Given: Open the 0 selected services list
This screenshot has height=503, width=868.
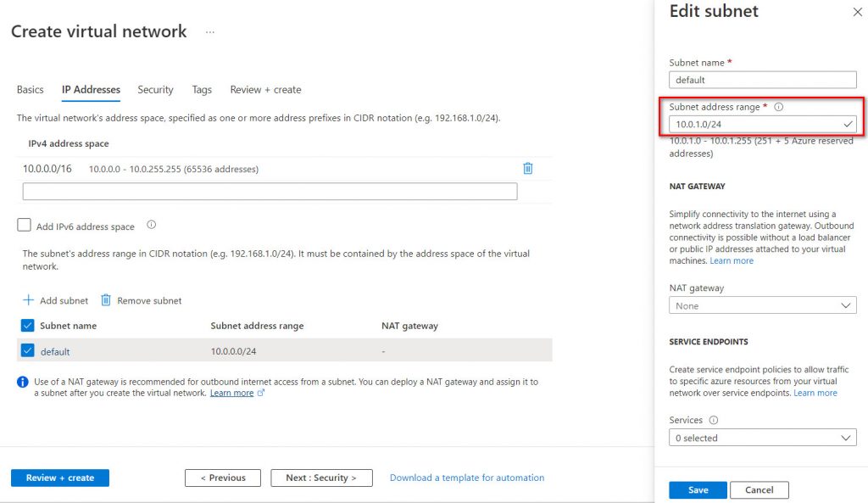Looking at the screenshot, I should tap(763, 438).
